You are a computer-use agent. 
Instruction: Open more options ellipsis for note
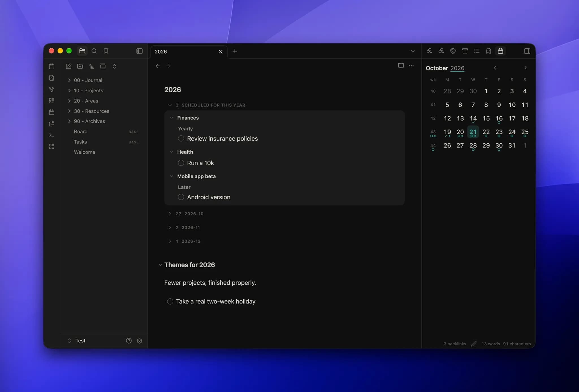[411, 66]
